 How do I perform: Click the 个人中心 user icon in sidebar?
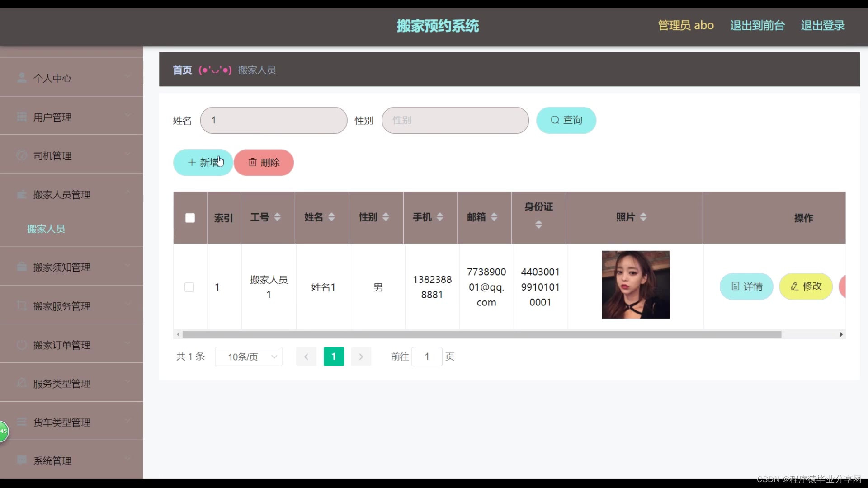[x=21, y=78]
